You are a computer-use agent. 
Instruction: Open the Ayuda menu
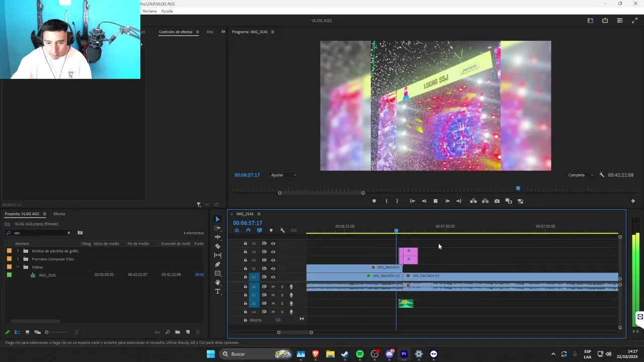point(167,11)
